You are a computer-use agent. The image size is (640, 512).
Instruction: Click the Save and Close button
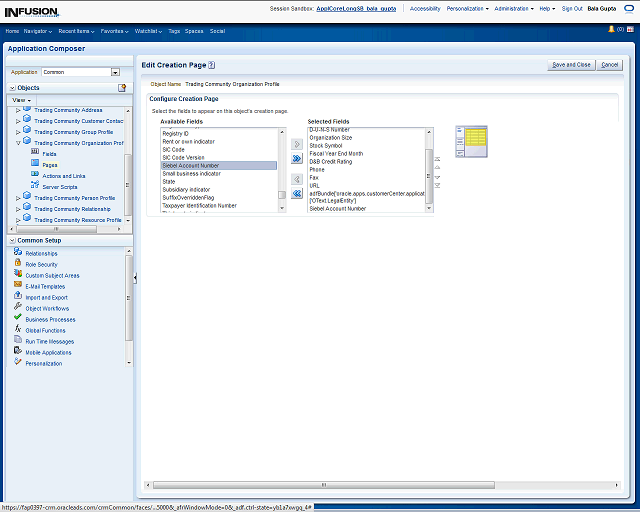coord(571,65)
